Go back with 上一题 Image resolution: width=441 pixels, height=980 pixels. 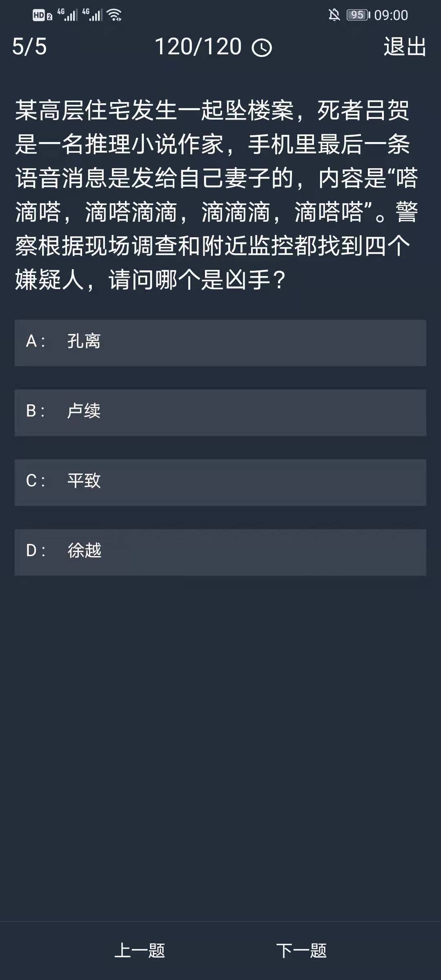pos(140,950)
